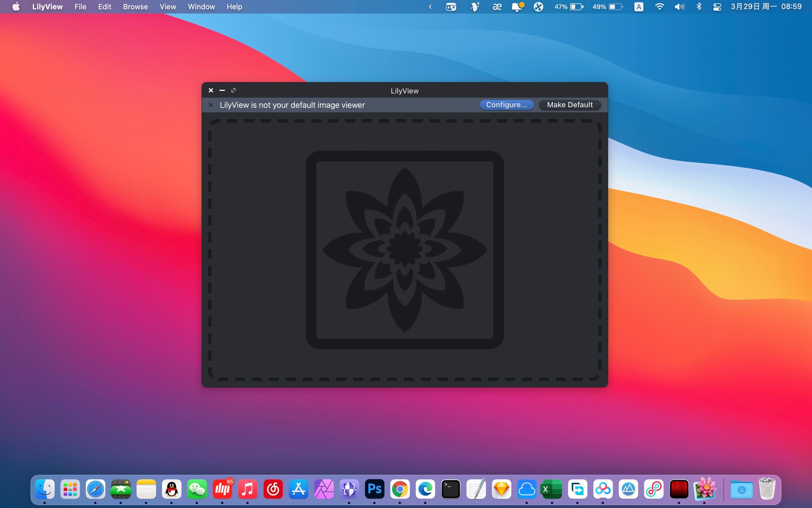Open the Window menu
Viewport: 812px width, 508px height.
click(201, 7)
